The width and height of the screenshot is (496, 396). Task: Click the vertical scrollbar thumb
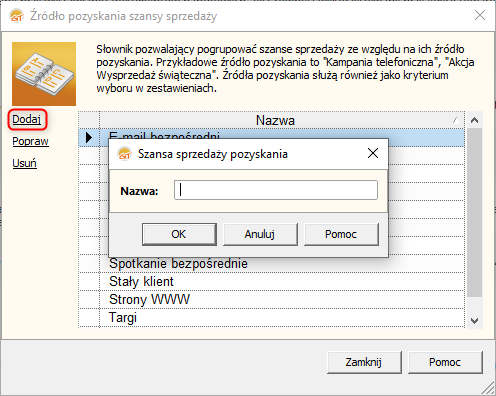point(475,212)
